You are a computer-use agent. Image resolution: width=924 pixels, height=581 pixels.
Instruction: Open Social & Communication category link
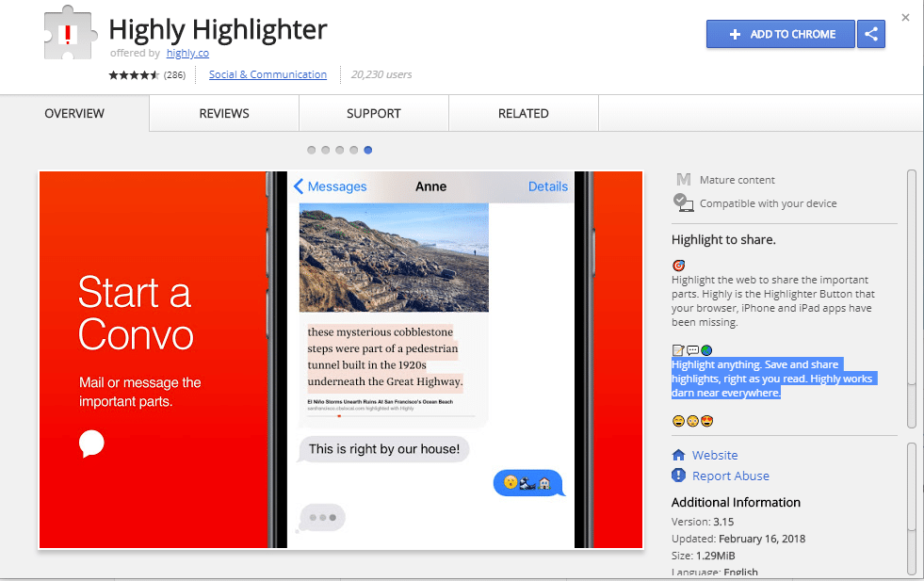pos(267,74)
